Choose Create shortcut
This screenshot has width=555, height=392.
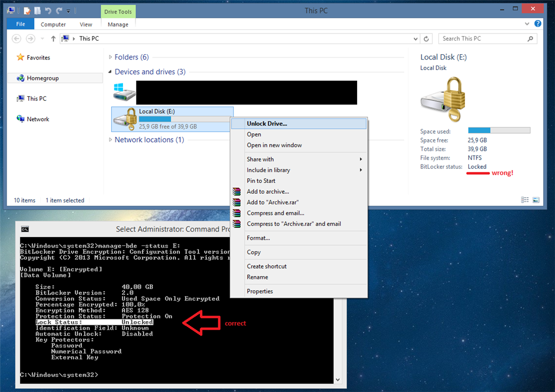click(x=299, y=266)
